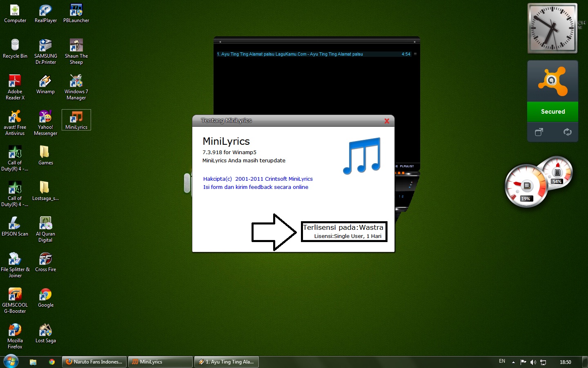Viewport: 588px width, 368px height.
Task: Click the PLAYLIST label in Winamp
Action: coord(407,166)
